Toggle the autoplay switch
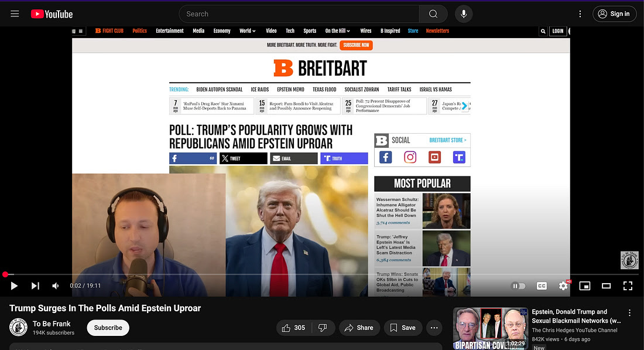Viewport: 644px width, 350px height. pyautogui.click(x=518, y=286)
